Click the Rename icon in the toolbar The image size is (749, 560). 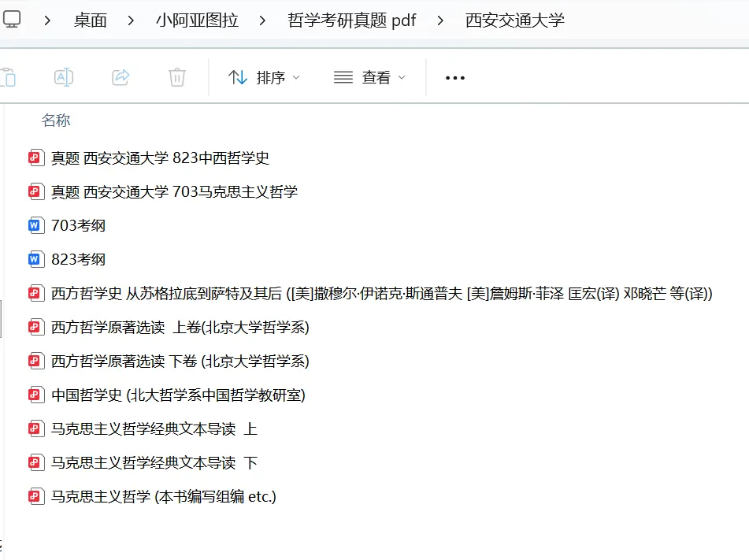(x=63, y=76)
